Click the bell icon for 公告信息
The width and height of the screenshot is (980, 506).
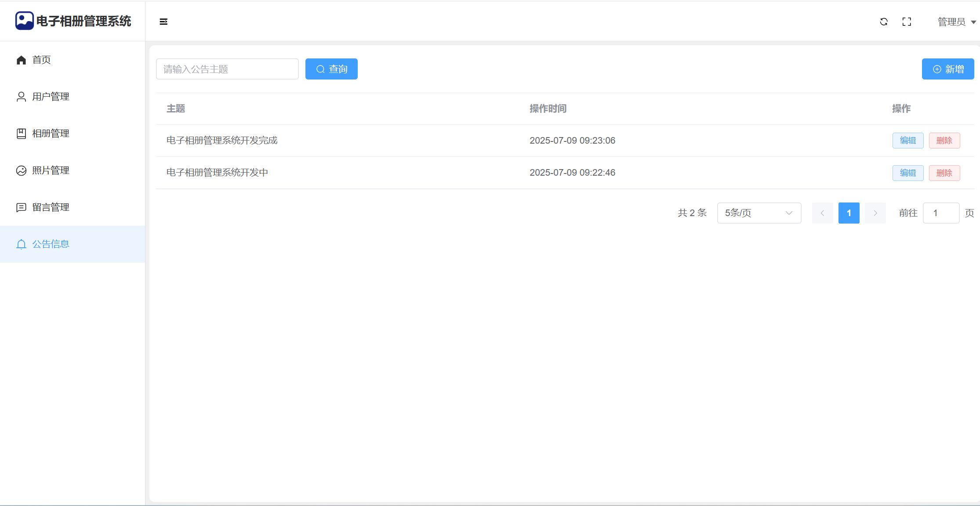point(21,244)
